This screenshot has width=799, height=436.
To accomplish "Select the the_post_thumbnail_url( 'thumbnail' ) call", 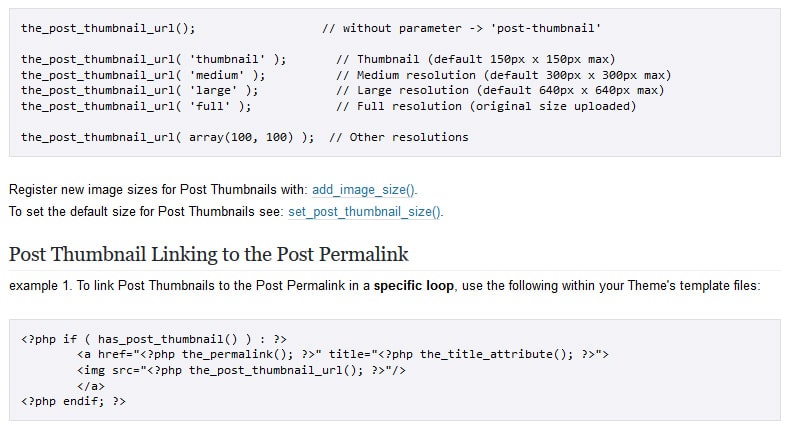I will click(153, 59).
